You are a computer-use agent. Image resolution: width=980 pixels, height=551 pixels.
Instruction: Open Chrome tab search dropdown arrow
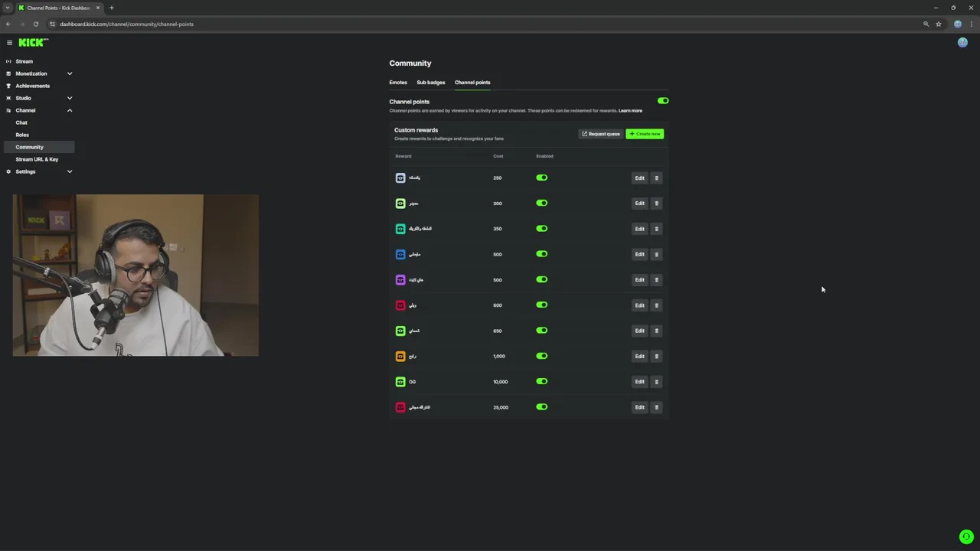pyautogui.click(x=8, y=8)
